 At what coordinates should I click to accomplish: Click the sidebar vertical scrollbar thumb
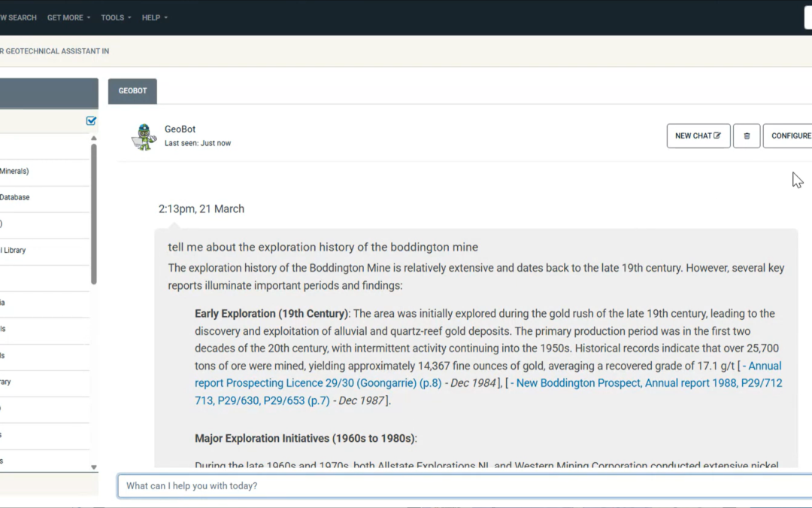tap(94, 211)
